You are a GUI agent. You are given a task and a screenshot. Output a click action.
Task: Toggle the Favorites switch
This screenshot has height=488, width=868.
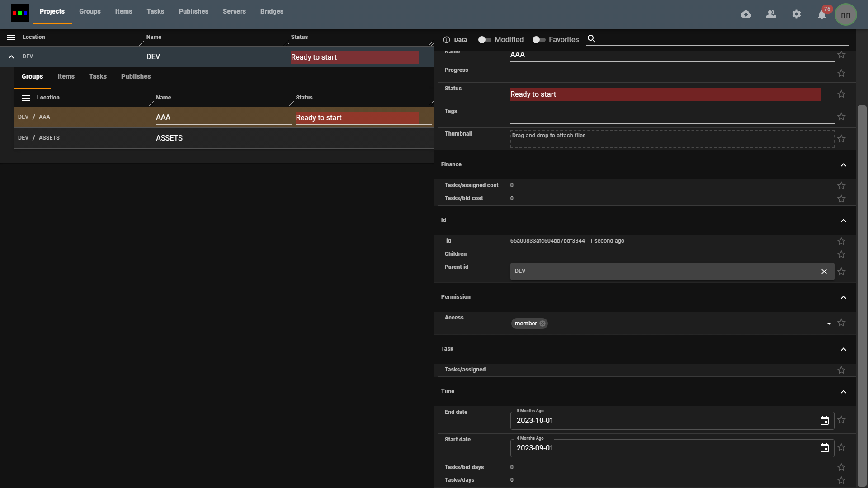538,40
